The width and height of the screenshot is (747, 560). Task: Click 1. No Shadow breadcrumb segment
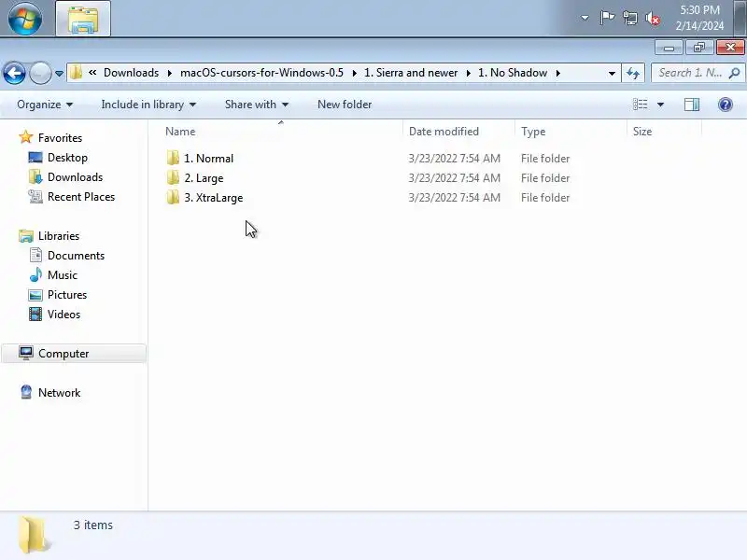click(513, 73)
